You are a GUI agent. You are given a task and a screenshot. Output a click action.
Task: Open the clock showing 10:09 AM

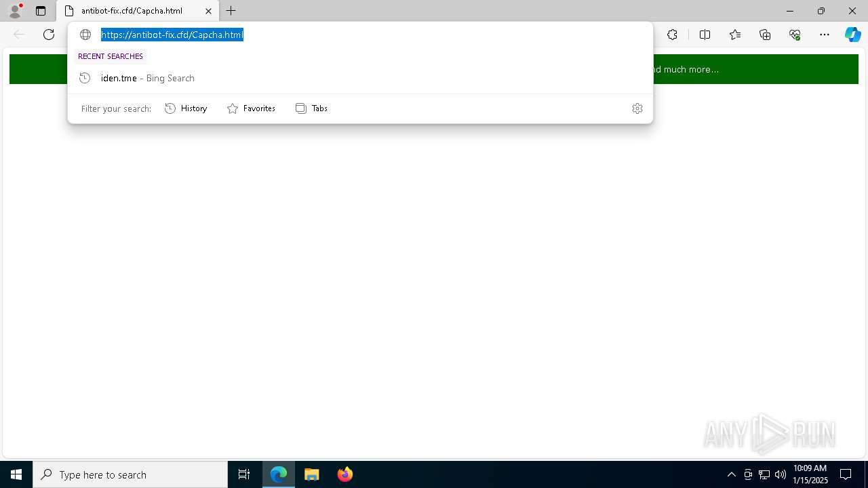coord(810,474)
